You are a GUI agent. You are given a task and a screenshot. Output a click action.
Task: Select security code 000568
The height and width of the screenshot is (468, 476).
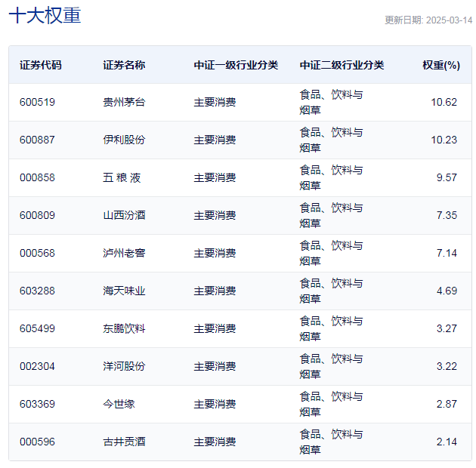click(x=37, y=254)
